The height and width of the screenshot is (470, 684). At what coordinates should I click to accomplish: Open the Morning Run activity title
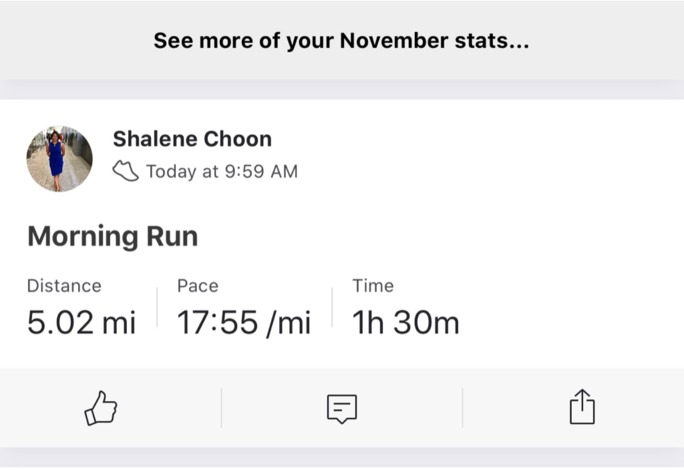coord(113,236)
